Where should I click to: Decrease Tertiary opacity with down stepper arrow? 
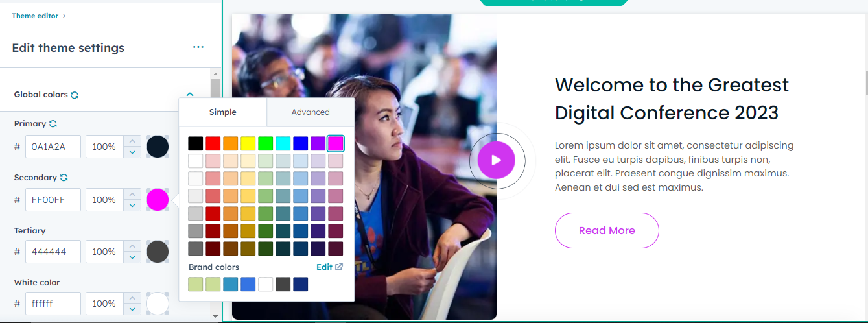tap(132, 257)
